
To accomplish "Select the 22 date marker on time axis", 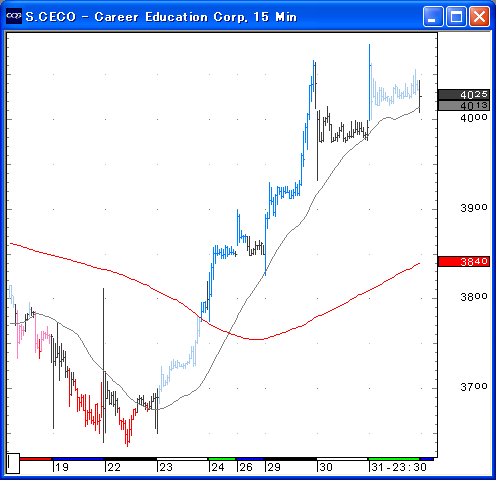I will (114, 467).
